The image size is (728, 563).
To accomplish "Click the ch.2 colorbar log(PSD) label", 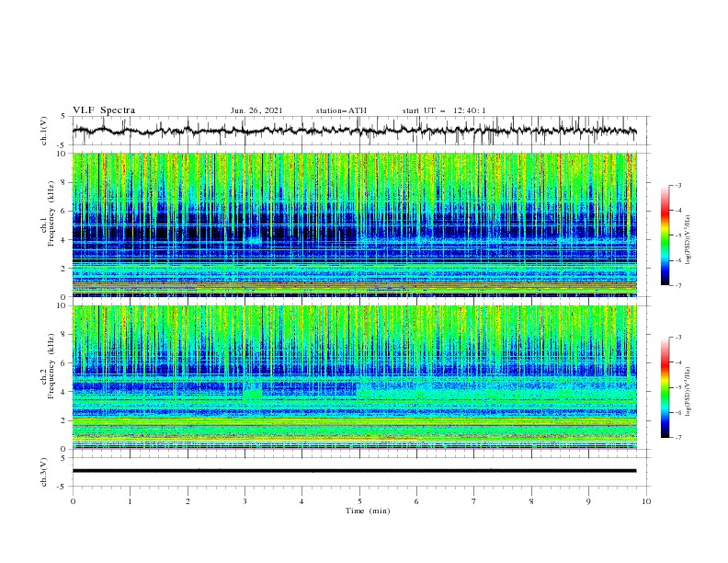I will [688, 392].
